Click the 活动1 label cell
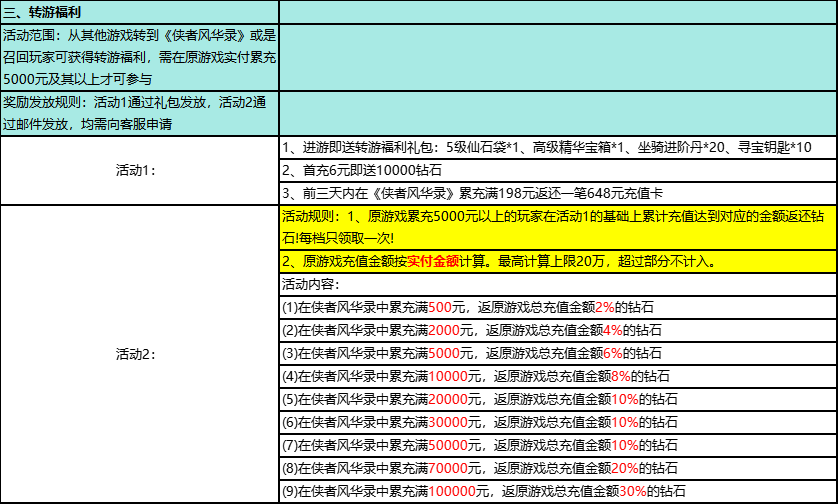This screenshot has width=838, height=504. 139,170
